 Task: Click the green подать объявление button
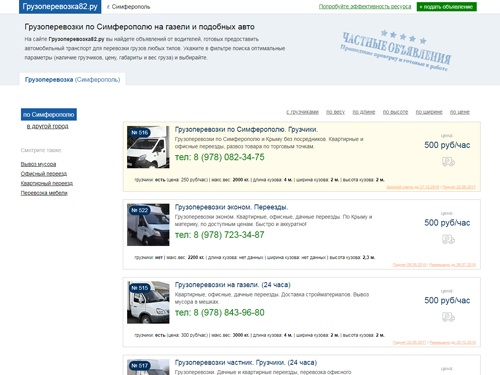pos(446,7)
